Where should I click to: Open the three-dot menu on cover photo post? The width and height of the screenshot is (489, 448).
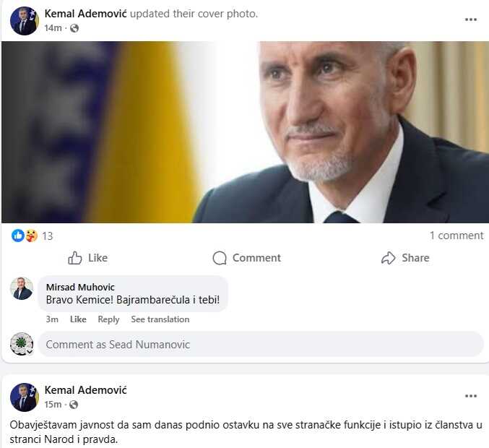tap(471, 20)
